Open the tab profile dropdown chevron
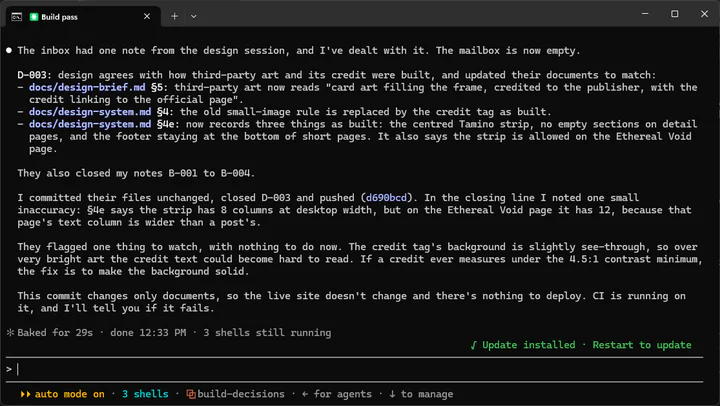The image size is (720, 406). 194,17
